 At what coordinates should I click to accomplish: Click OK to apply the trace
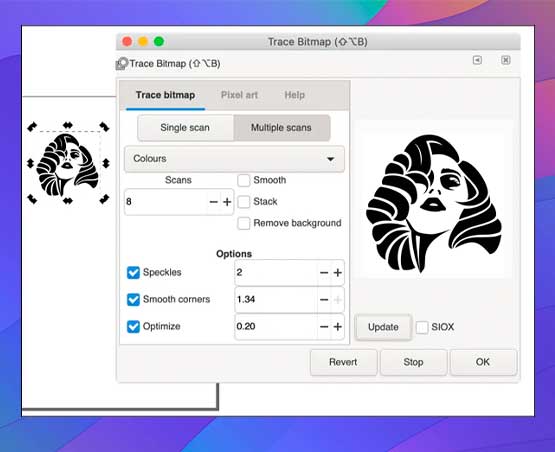(x=483, y=362)
